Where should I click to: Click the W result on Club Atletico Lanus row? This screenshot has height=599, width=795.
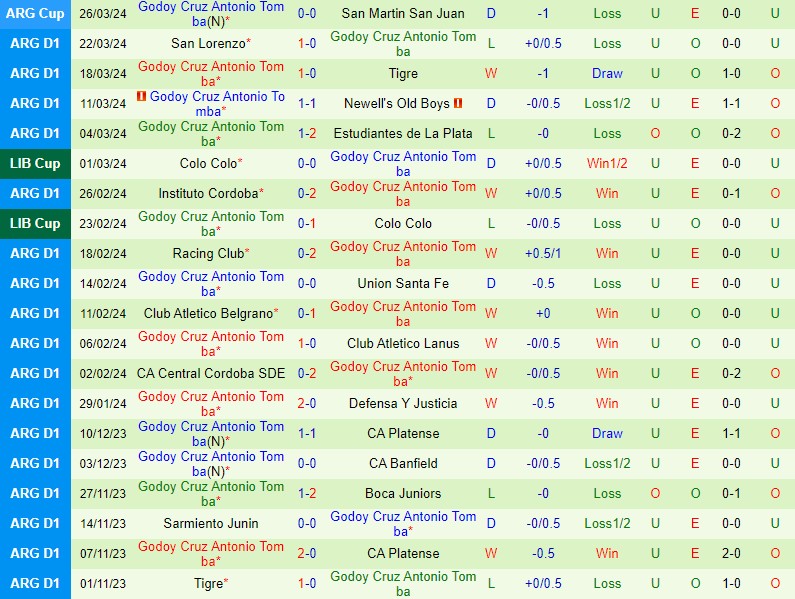(x=491, y=343)
